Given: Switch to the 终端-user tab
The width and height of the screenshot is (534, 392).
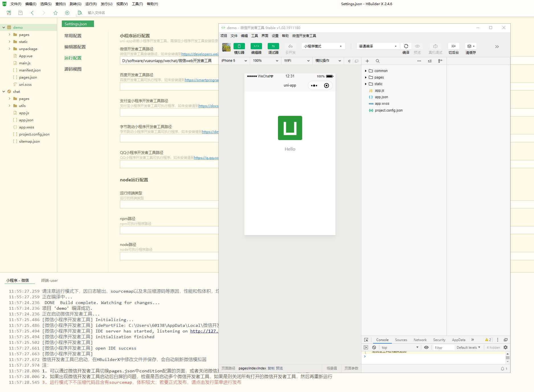Looking at the screenshot, I should (50, 280).
